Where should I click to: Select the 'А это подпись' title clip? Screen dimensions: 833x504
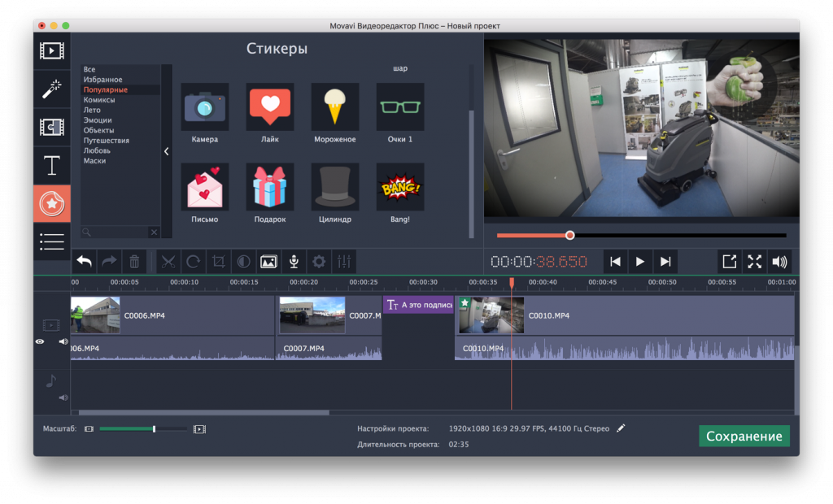419,305
